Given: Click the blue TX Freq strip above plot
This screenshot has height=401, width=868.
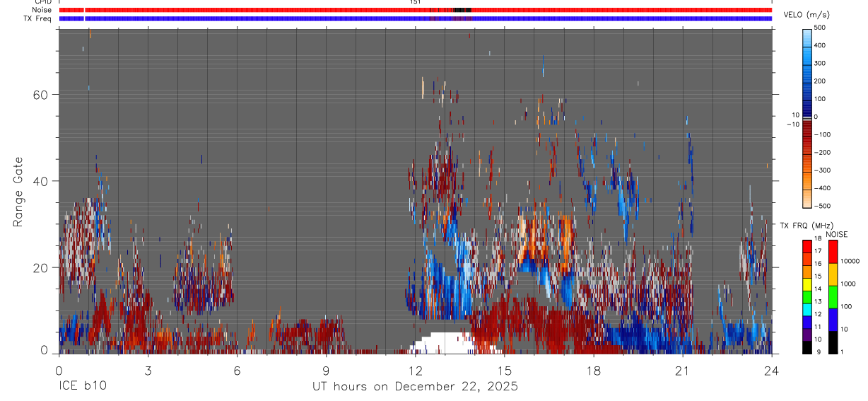Looking at the screenshot, I should pyautogui.click(x=416, y=18).
